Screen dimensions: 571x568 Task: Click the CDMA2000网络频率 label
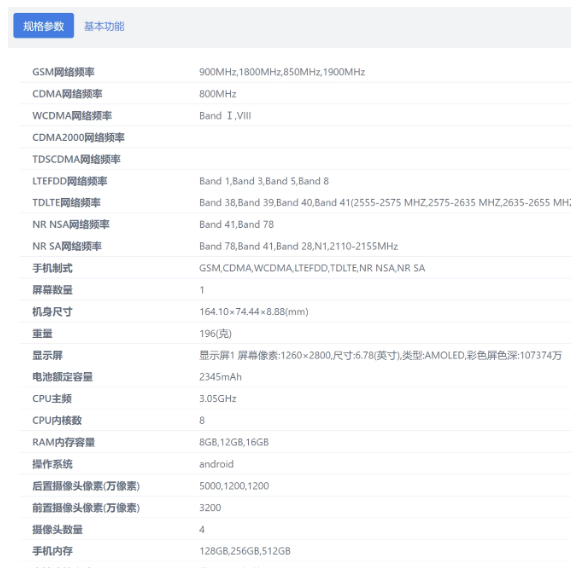[x=78, y=138]
